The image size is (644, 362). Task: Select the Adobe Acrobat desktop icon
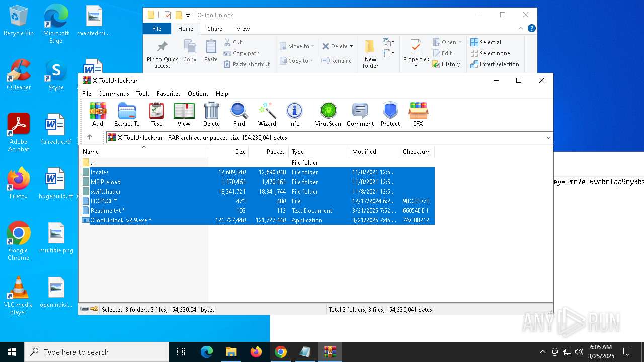click(x=19, y=132)
